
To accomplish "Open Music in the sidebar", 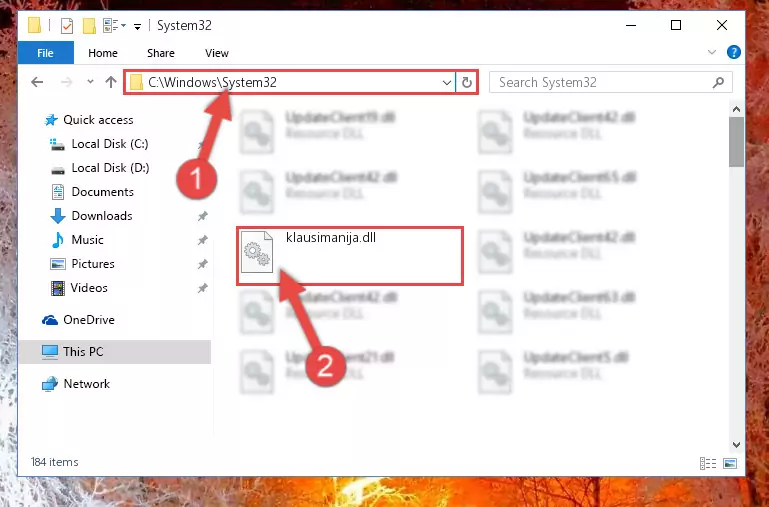I will [x=87, y=240].
